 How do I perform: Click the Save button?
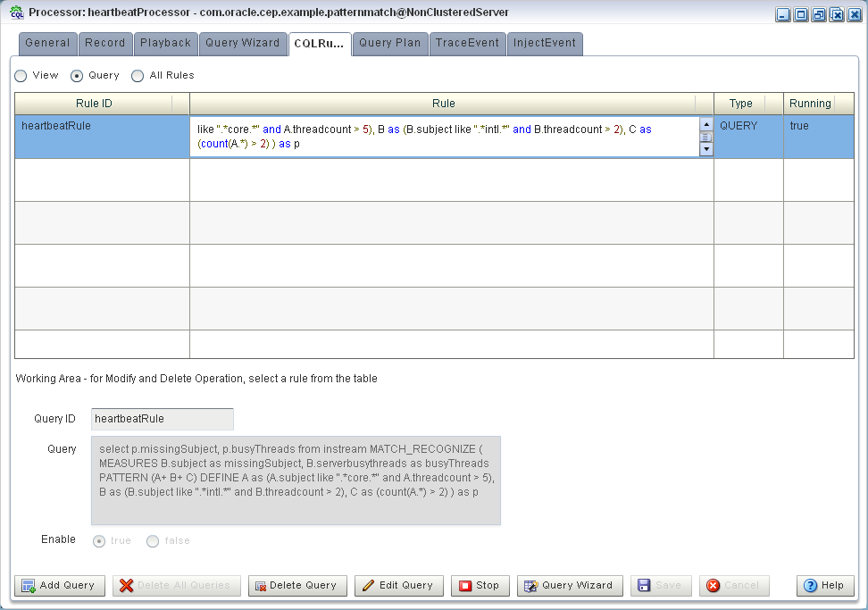[661, 586]
